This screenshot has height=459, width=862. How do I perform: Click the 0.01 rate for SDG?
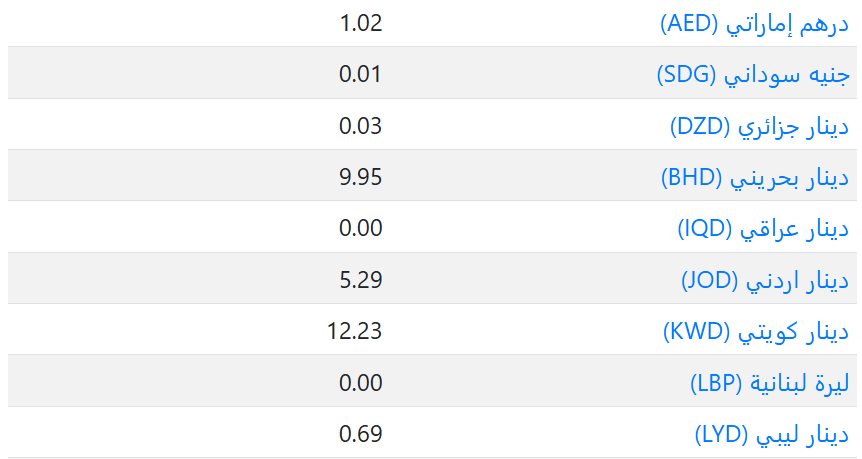[x=361, y=74]
